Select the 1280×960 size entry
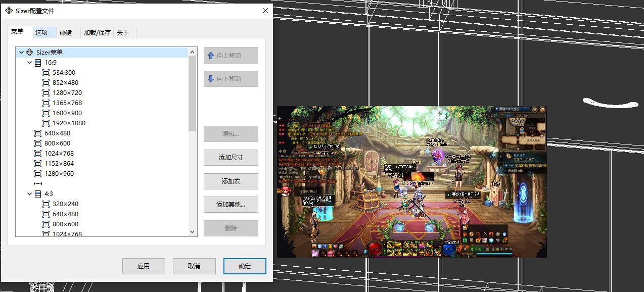 click(59, 174)
